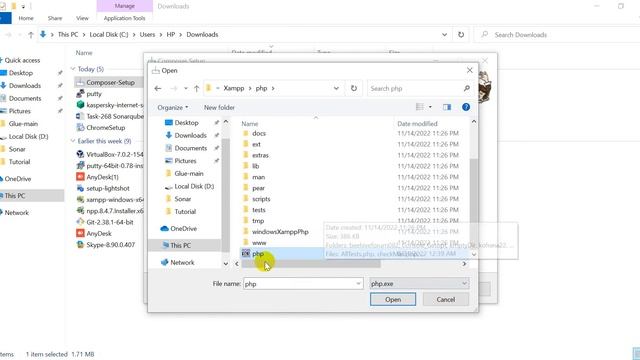Sort by Date modified column header
This screenshot has width=640, height=360.
pyautogui.click(x=417, y=123)
